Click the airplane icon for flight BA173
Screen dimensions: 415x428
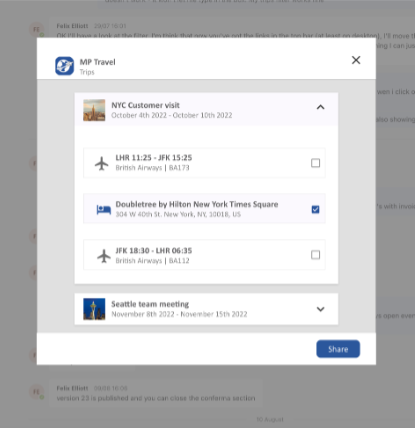[x=102, y=163]
